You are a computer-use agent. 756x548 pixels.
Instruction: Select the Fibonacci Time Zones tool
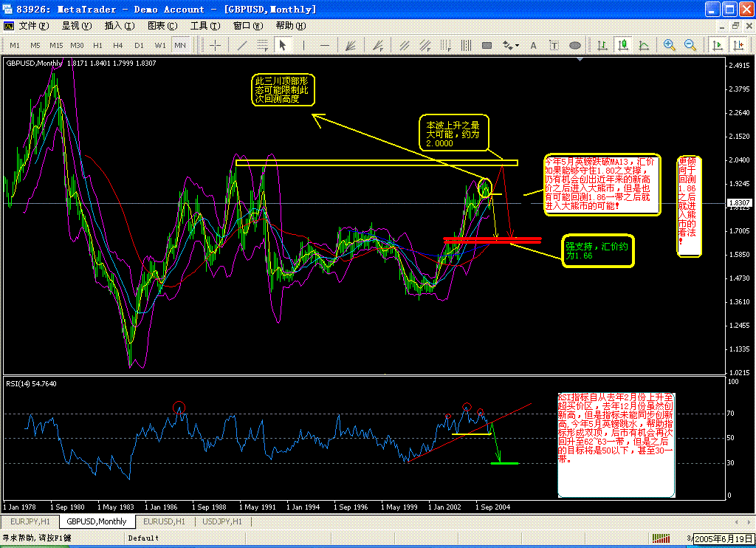[x=445, y=45]
